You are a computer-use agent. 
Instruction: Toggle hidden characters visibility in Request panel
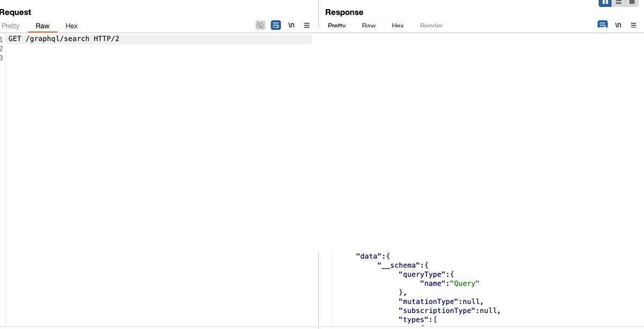coord(260,25)
